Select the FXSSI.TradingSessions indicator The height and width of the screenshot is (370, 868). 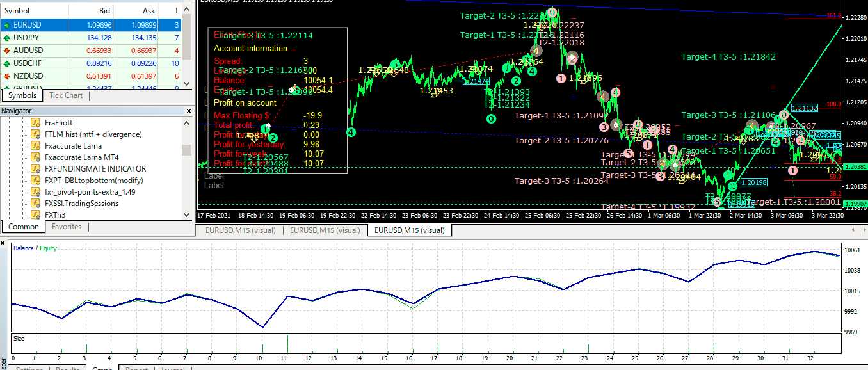pos(81,204)
